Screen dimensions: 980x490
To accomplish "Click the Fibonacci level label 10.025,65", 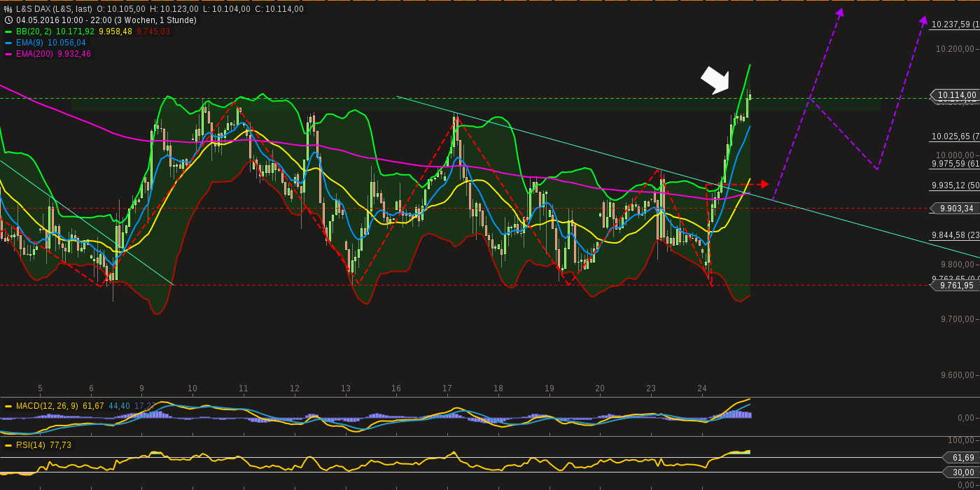I will click(955, 136).
